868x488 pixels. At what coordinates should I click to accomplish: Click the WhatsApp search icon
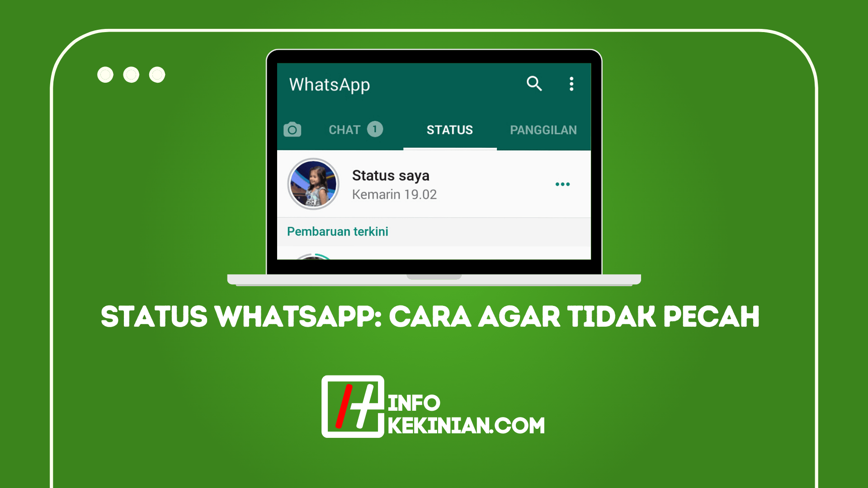tap(533, 83)
